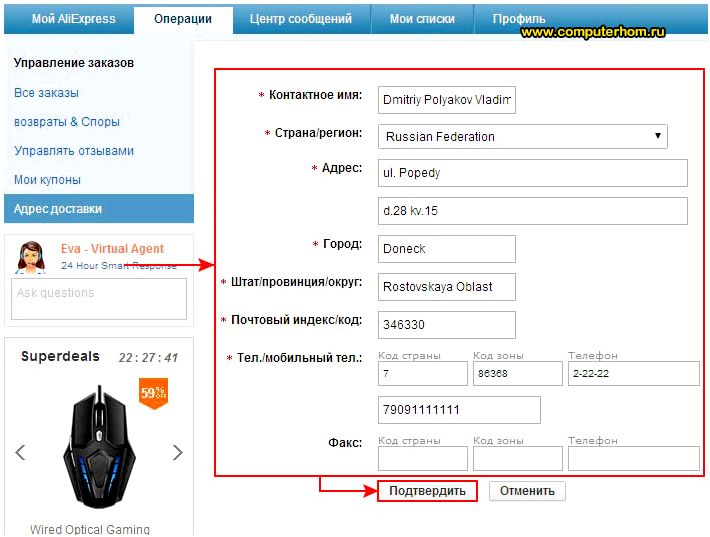Click the Факс Код страны field
Viewport: 710px width, 537px height.
[x=423, y=459]
